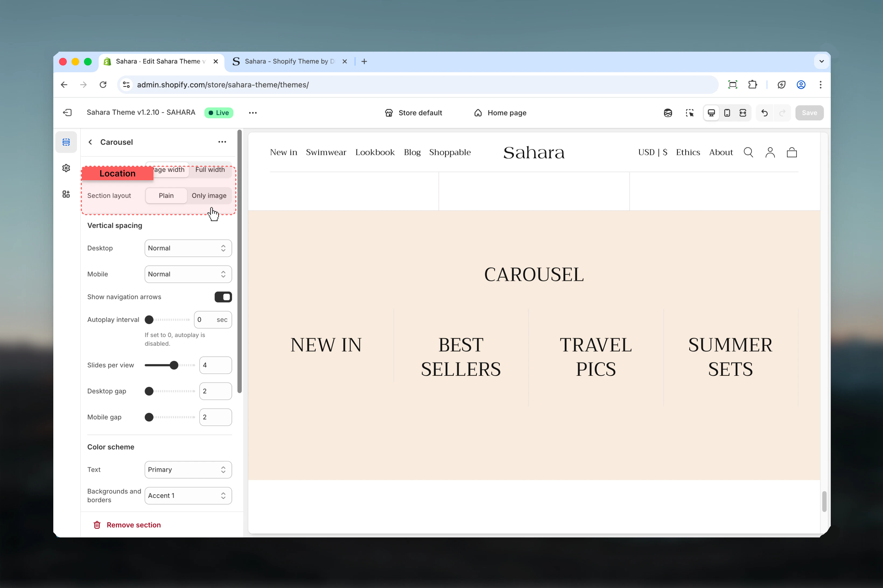Go back from the Carousel panel

pyautogui.click(x=90, y=142)
